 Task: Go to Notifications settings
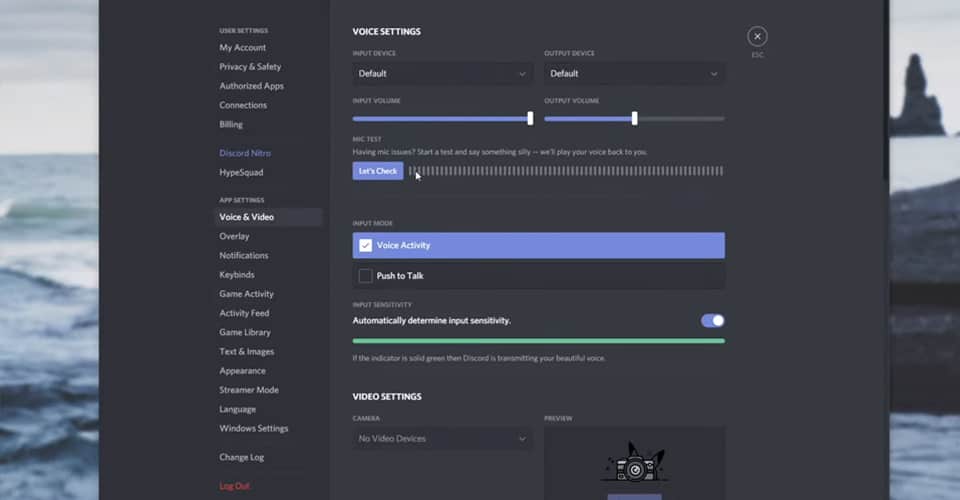pyautogui.click(x=244, y=256)
